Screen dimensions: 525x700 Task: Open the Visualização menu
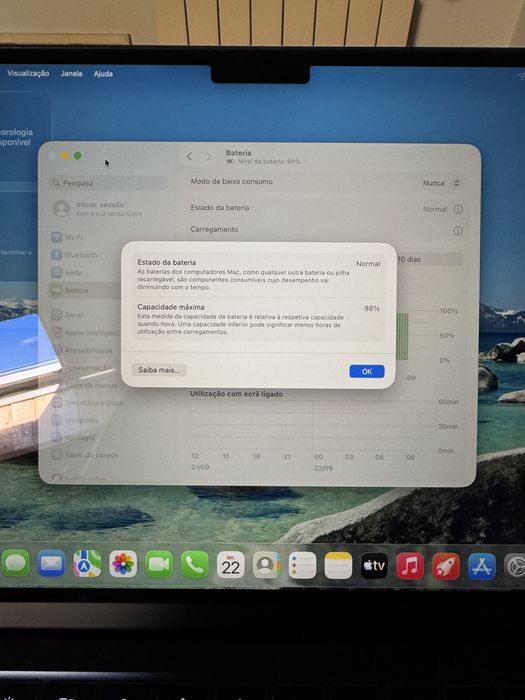[x=28, y=73]
